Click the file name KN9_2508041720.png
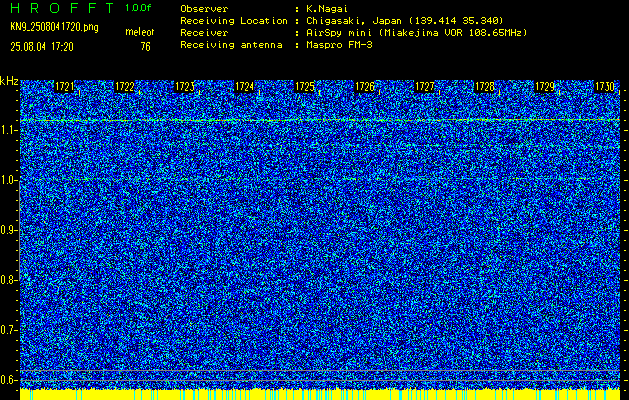The image size is (629, 400). click(x=54, y=28)
